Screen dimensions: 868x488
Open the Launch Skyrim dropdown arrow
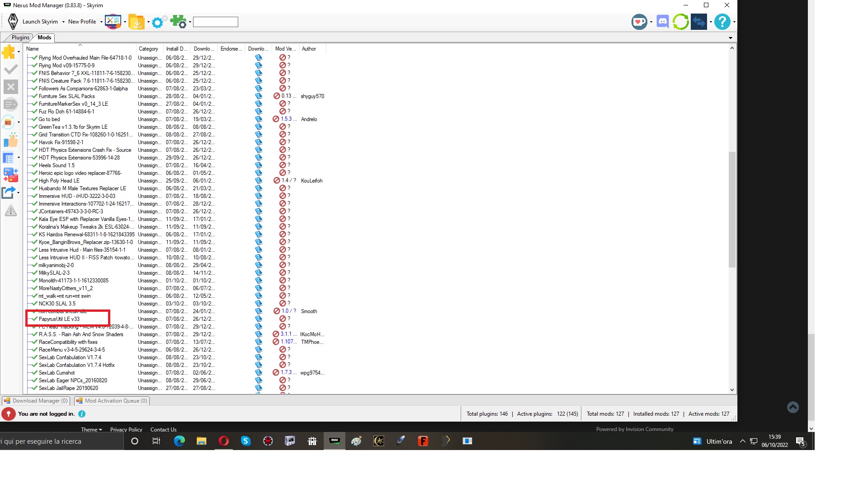63,22
